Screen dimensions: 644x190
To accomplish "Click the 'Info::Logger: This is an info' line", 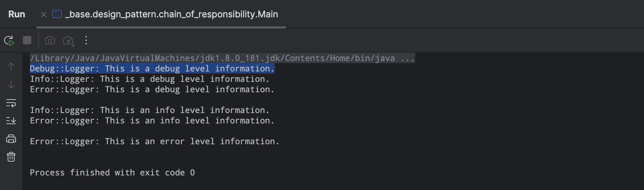I will (x=149, y=110).
